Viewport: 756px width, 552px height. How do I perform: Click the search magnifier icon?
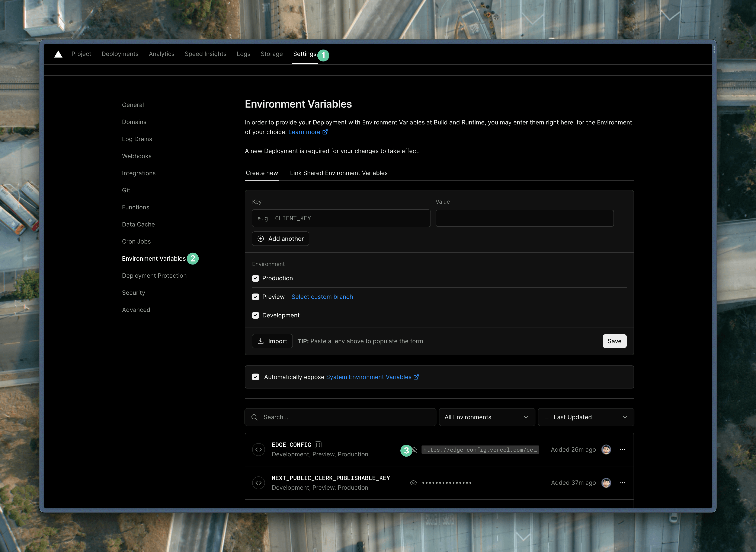254,417
